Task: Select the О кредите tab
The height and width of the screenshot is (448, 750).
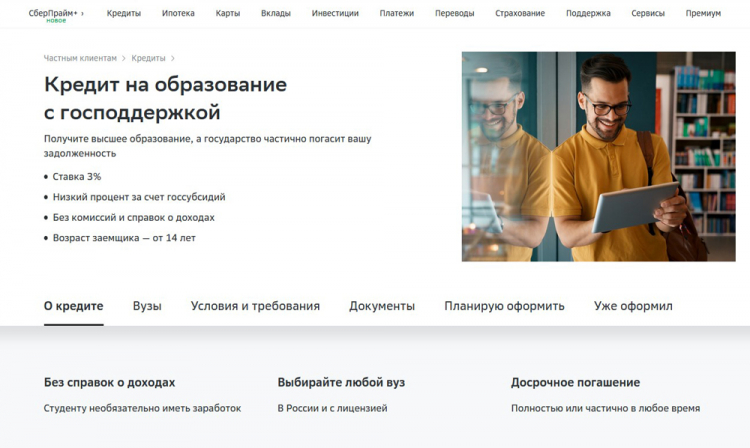Action: click(74, 306)
